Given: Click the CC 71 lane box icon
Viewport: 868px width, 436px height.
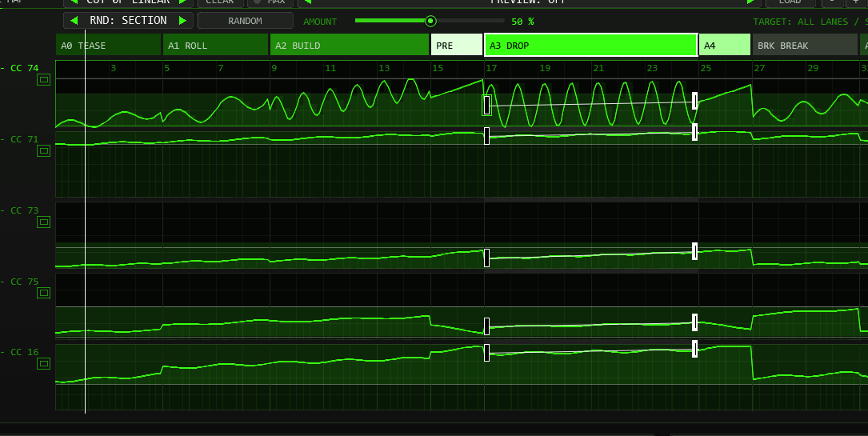Looking at the screenshot, I should pos(44,150).
